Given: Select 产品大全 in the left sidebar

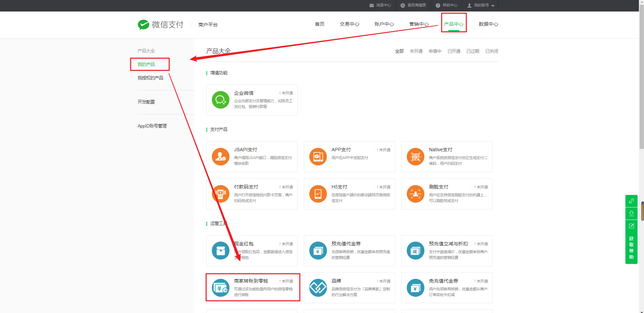Looking at the screenshot, I should (x=146, y=51).
